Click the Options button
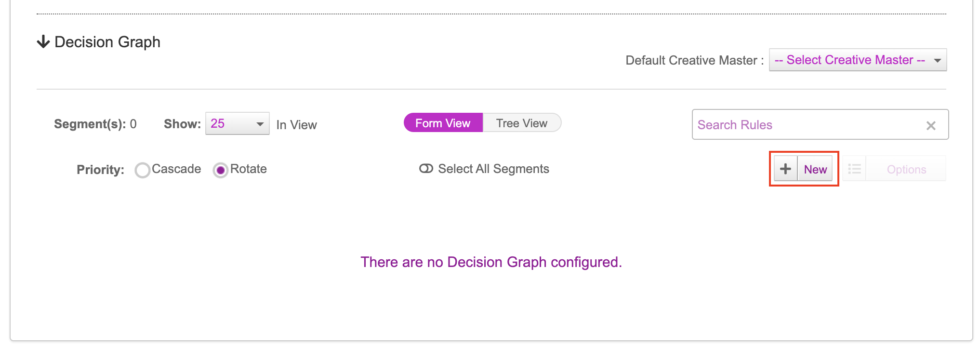 point(906,169)
